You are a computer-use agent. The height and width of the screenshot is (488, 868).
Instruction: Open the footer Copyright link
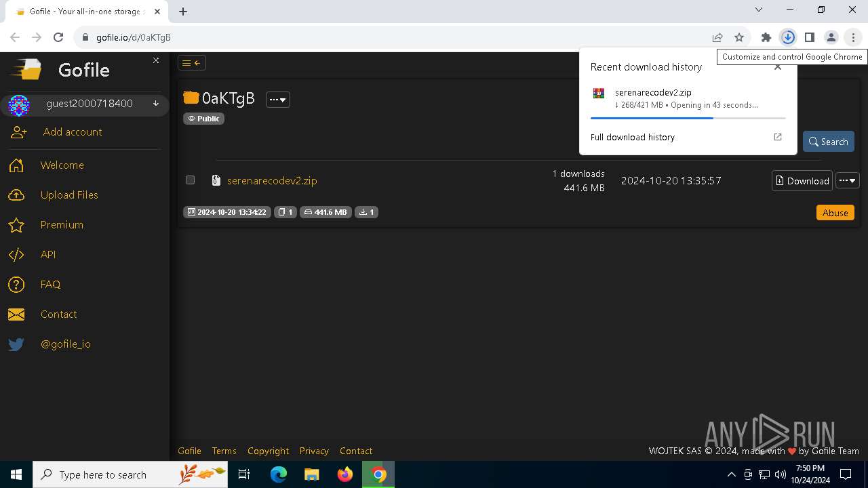268,451
